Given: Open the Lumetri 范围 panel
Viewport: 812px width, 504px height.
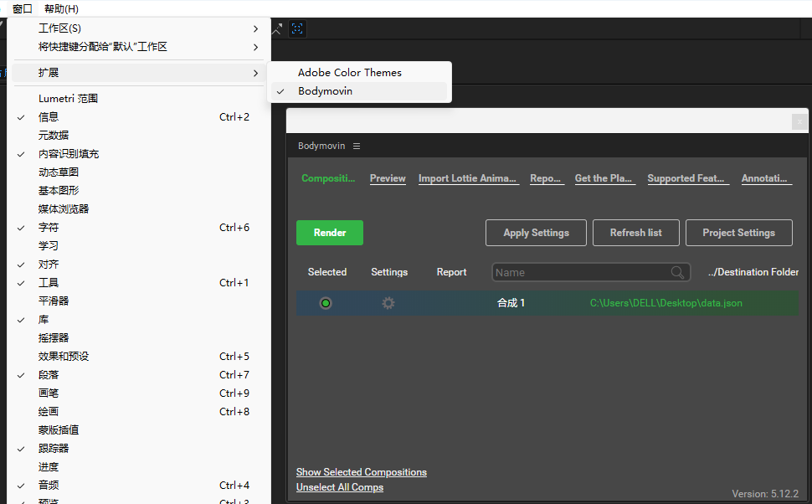Looking at the screenshot, I should [139, 99].
